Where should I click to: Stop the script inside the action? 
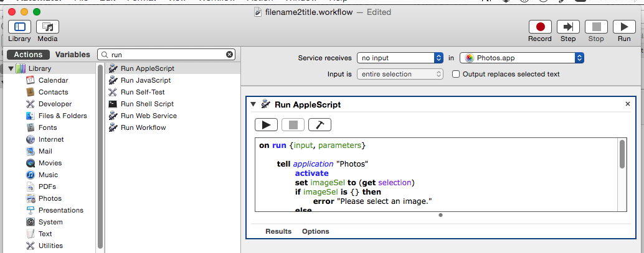[293, 125]
